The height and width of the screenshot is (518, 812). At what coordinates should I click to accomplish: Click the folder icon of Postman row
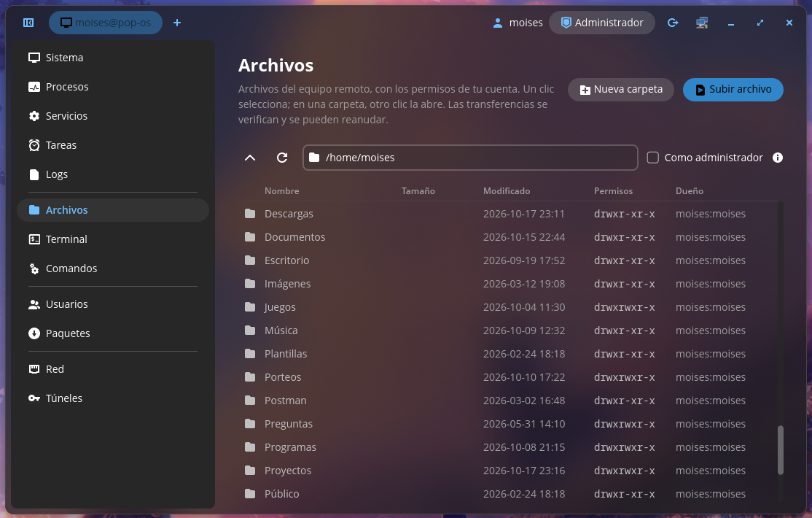coord(250,401)
